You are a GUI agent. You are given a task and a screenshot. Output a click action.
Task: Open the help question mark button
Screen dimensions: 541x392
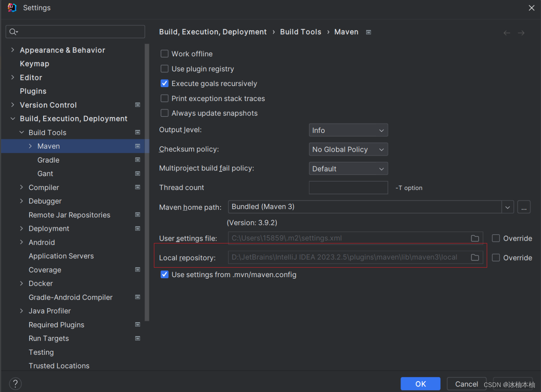click(15, 384)
